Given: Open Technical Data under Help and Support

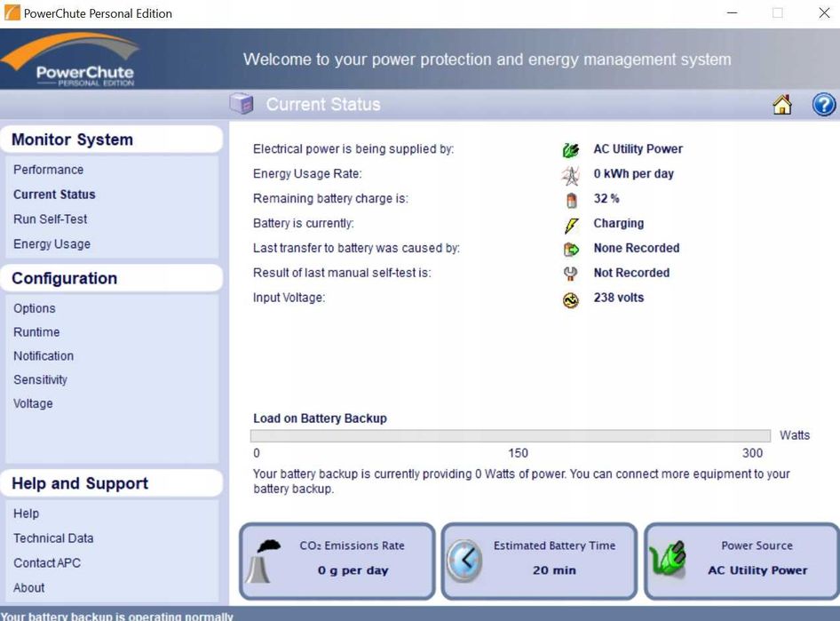Looking at the screenshot, I should pos(53,538).
